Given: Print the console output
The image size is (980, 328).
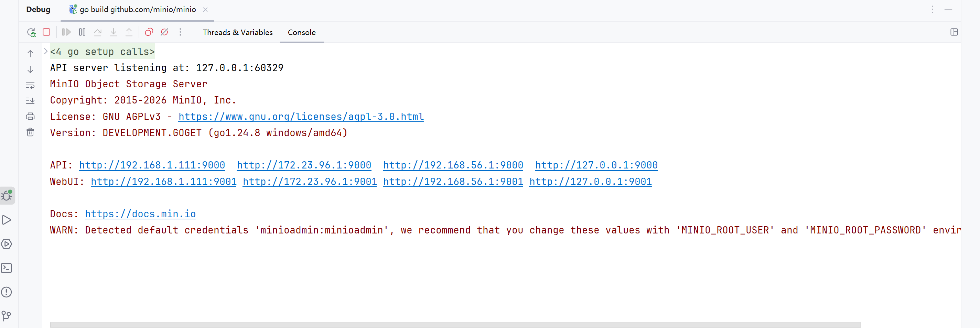Looking at the screenshot, I should (30, 116).
